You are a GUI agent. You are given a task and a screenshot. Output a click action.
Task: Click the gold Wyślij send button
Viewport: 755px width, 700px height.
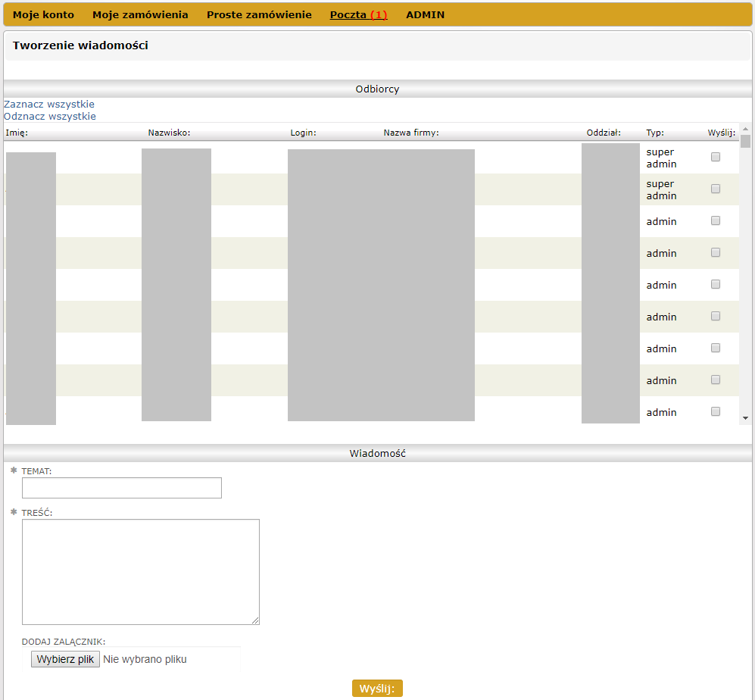point(377,688)
